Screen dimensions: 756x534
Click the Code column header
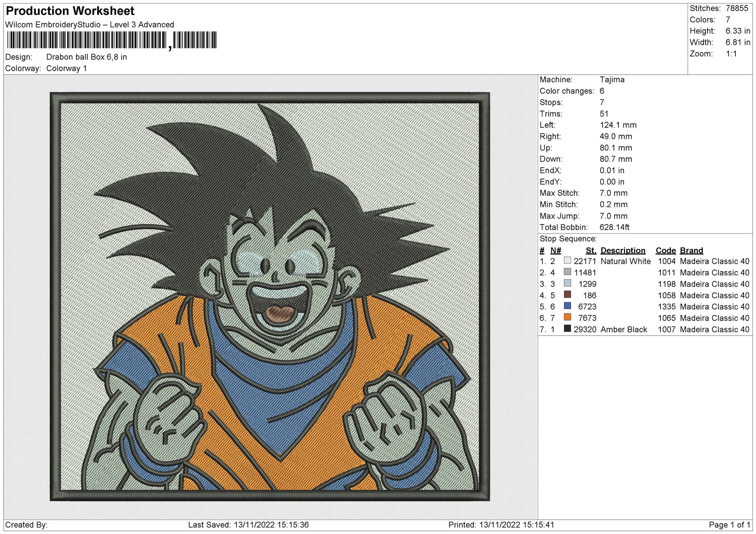(x=665, y=250)
